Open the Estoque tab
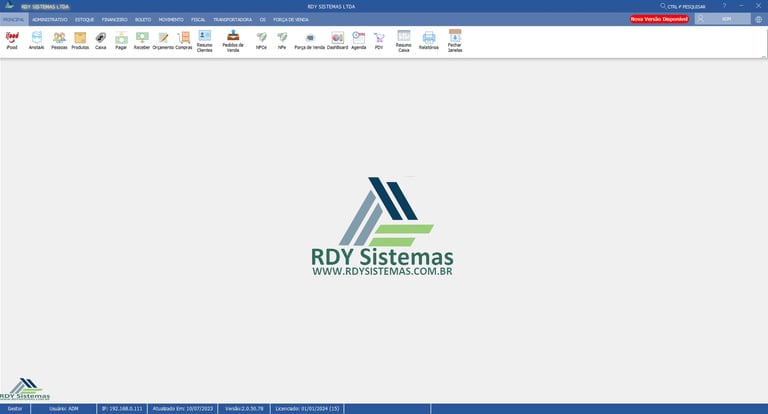This screenshot has height=414, width=768. pos(84,20)
